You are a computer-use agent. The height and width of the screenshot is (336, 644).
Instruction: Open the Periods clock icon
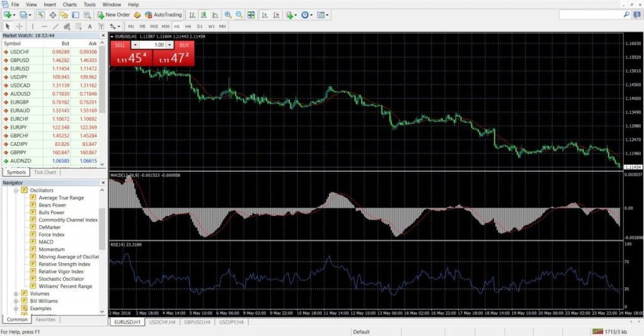point(306,15)
